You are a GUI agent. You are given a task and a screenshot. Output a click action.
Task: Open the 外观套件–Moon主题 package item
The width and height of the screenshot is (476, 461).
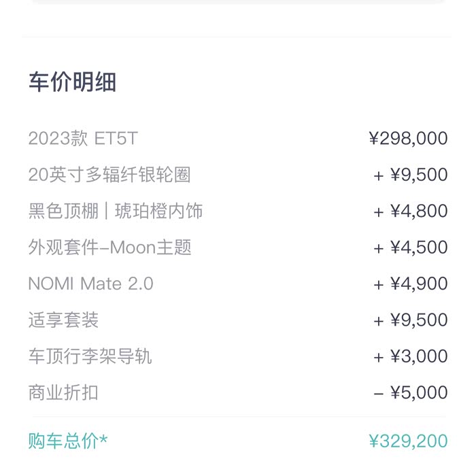click(x=109, y=247)
